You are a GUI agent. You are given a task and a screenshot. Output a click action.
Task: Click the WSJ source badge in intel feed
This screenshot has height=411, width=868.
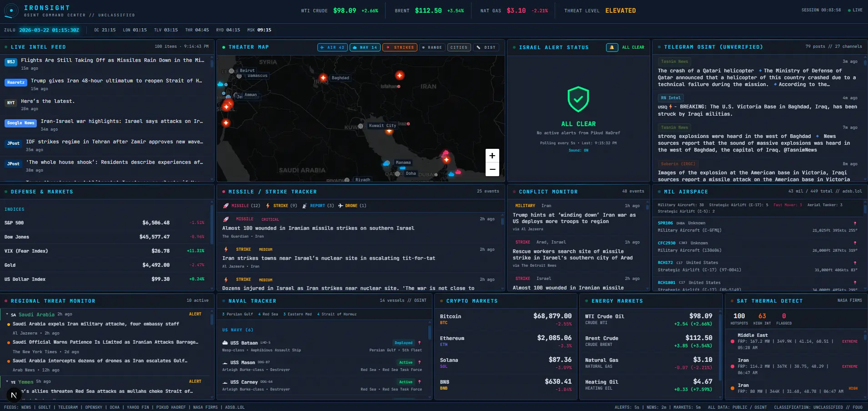click(x=11, y=62)
